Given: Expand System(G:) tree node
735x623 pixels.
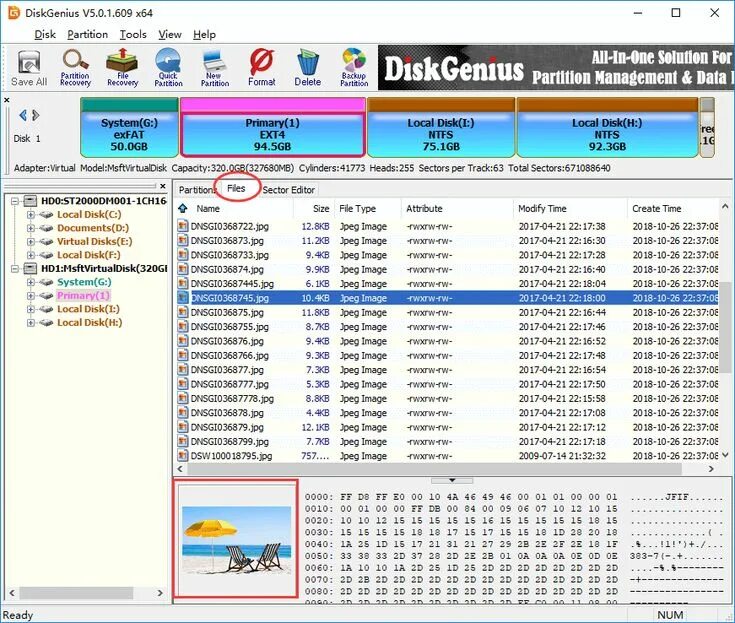Looking at the screenshot, I should (x=30, y=282).
